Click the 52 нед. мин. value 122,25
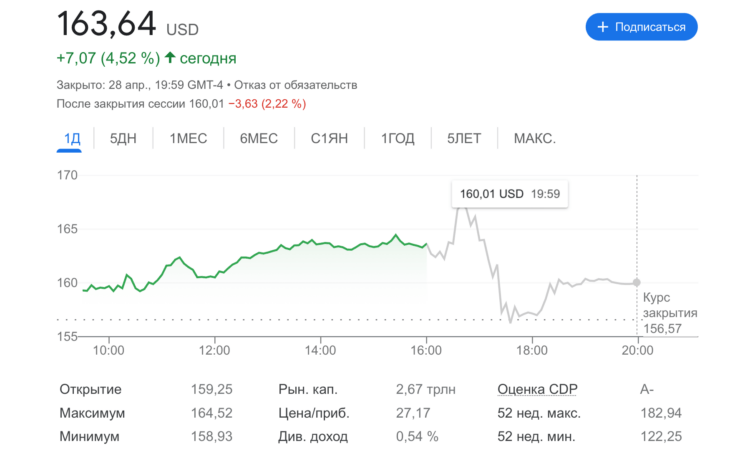This screenshot has width=740, height=456. 661,437
